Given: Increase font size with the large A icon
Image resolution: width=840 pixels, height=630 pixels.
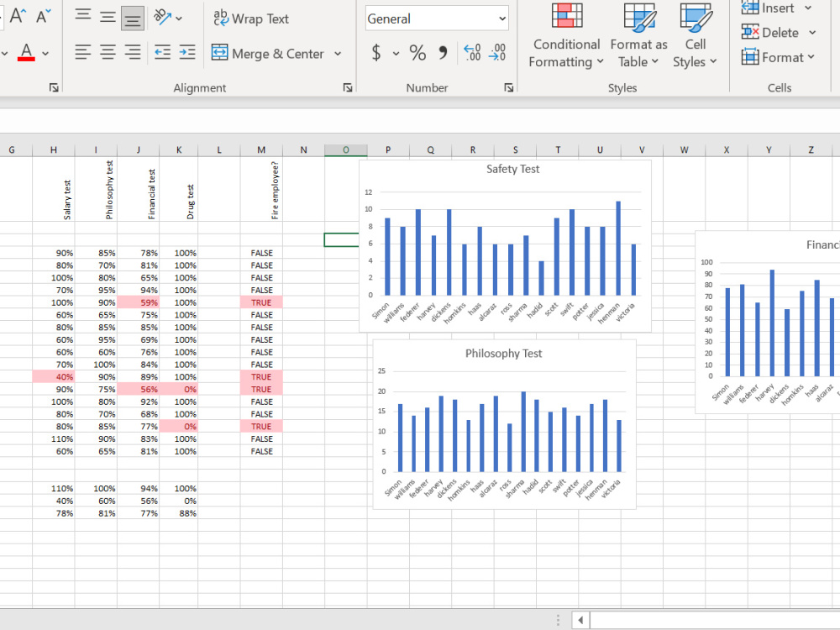Looking at the screenshot, I should pyautogui.click(x=18, y=16).
